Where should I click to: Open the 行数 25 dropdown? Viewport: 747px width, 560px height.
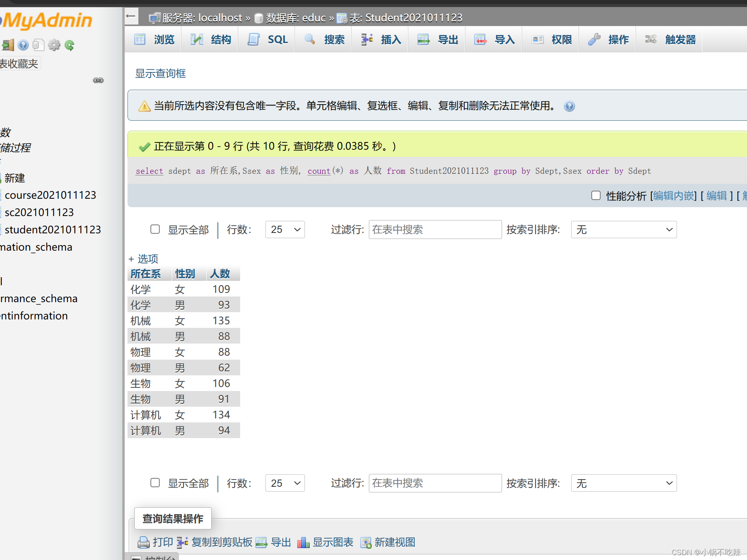pyautogui.click(x=285, y=229)
